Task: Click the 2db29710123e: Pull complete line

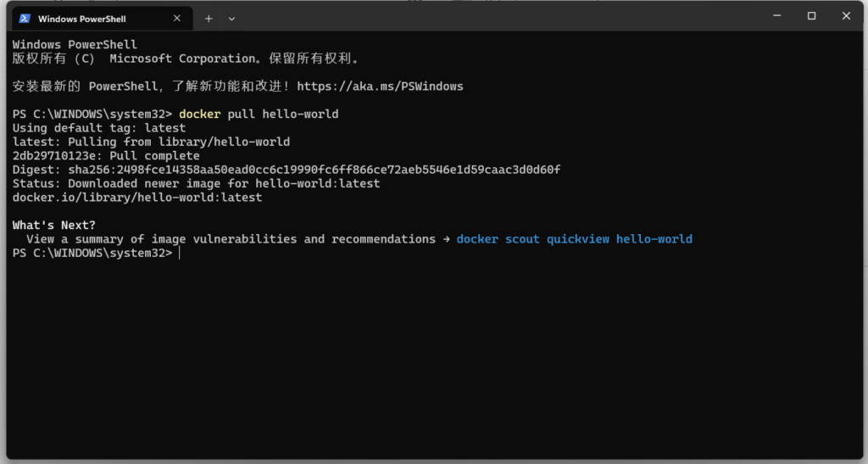Action: point(106,155)
